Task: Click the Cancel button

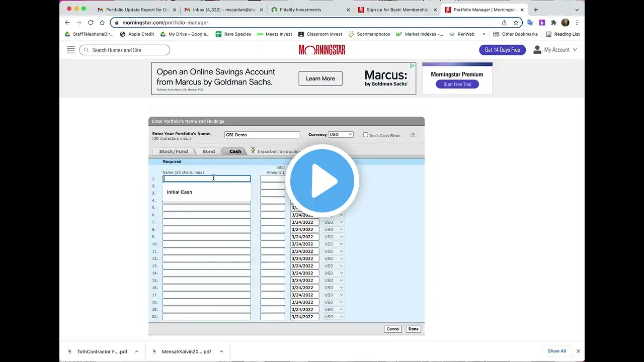Action: point(393,329)
